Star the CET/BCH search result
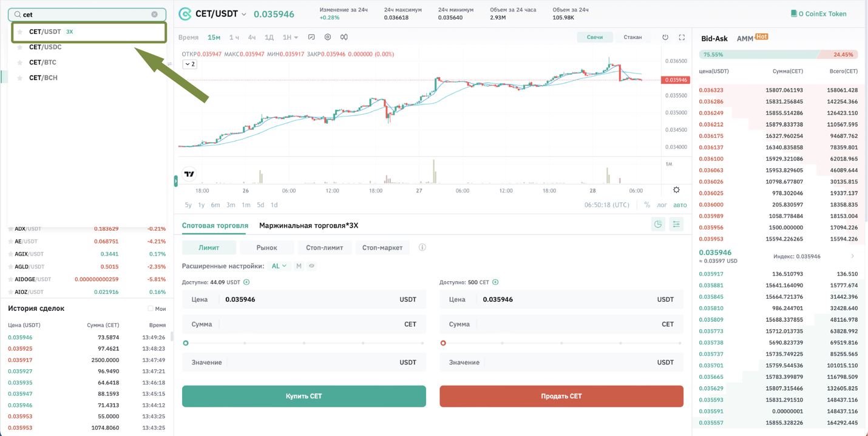 20,78
